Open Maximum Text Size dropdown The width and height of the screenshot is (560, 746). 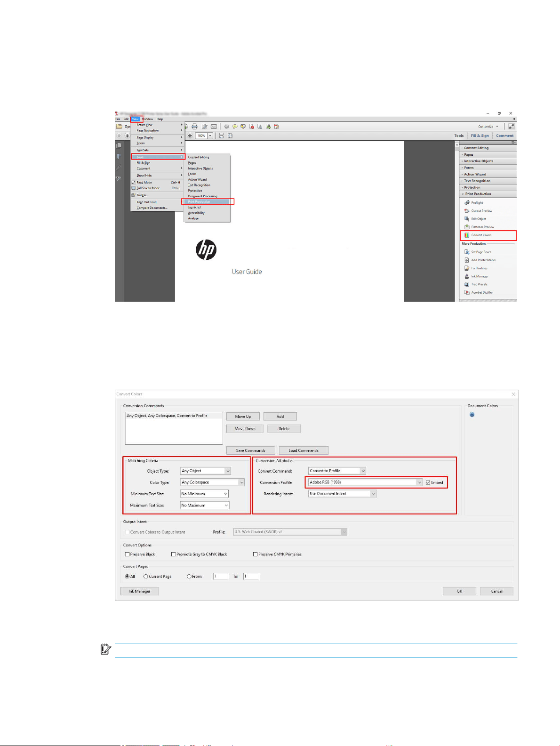click(205, 505)
